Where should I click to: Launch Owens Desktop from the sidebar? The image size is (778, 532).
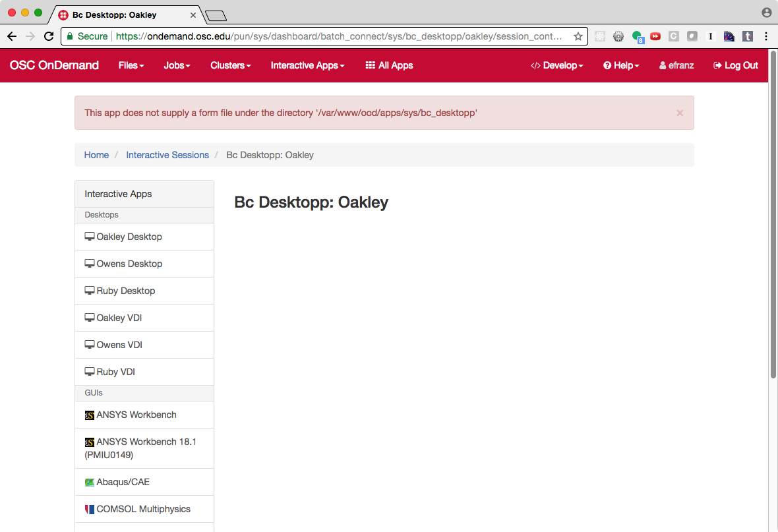[144, 264]
